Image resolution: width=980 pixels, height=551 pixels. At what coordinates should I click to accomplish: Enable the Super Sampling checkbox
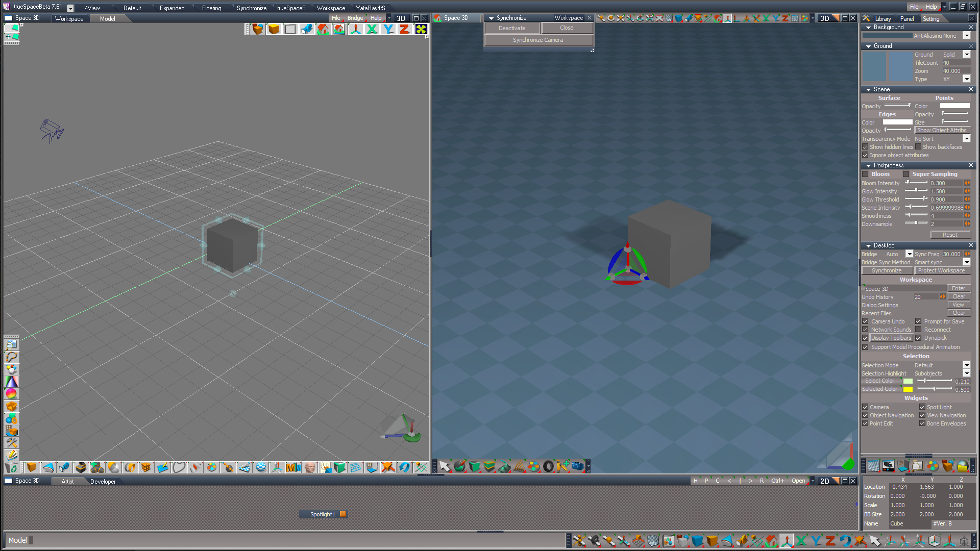(906, 174)
